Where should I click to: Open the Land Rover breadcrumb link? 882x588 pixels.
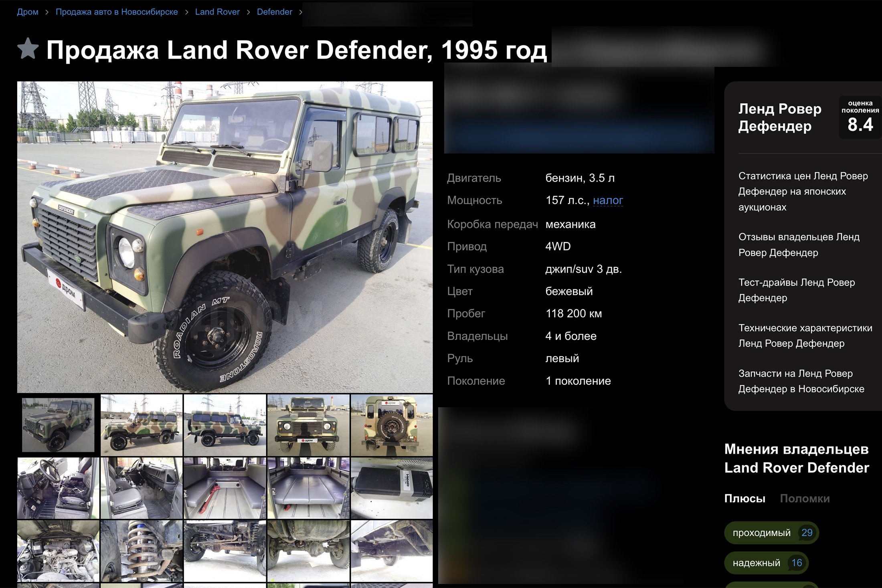click(x=217, y=12)
